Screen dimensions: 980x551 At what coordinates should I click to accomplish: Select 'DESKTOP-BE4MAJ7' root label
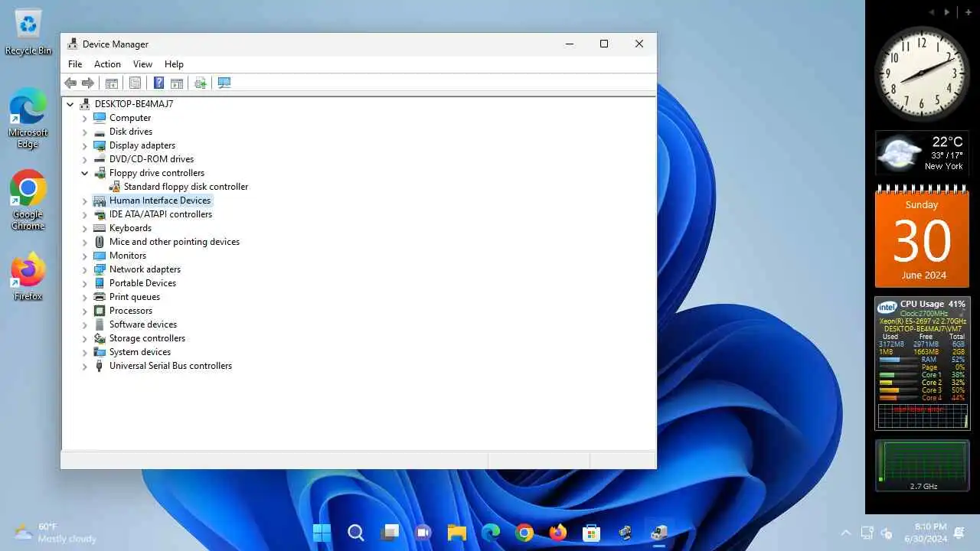[x=134, y=104]
